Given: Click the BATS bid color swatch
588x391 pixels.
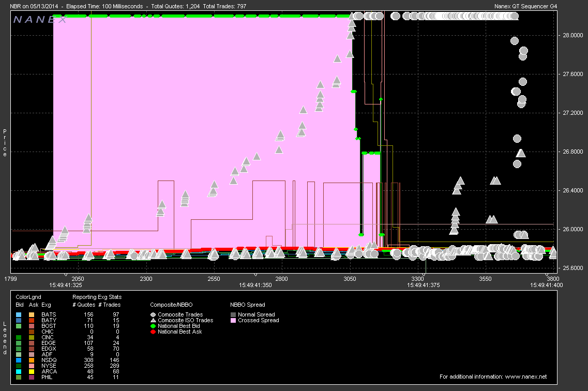Looking at the screenshot, I should coord(19,315).
